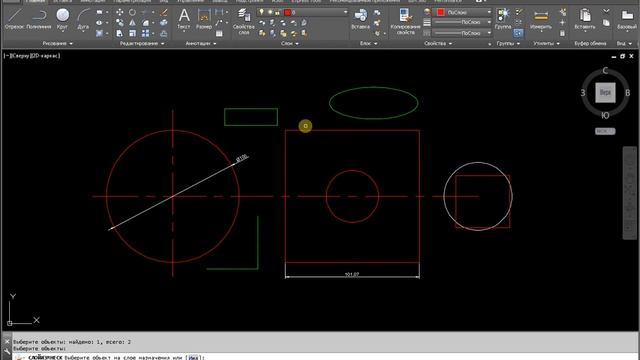
Task: Open the МСК coordinate system dropdown
Action: (605, 131)
